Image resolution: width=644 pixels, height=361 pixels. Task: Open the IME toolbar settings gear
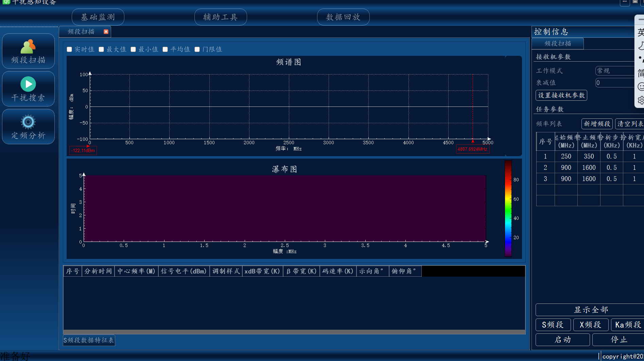pyautogui.click(x=641, y=100)
